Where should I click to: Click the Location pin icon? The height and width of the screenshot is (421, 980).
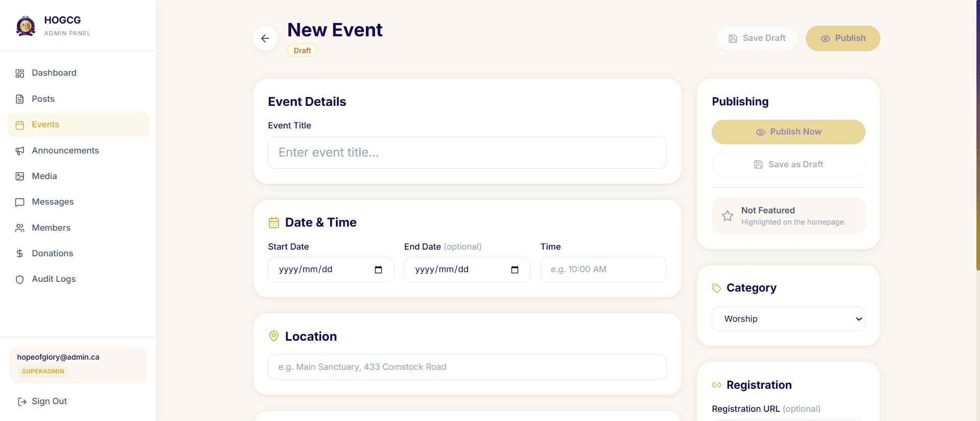pos(274,336)
